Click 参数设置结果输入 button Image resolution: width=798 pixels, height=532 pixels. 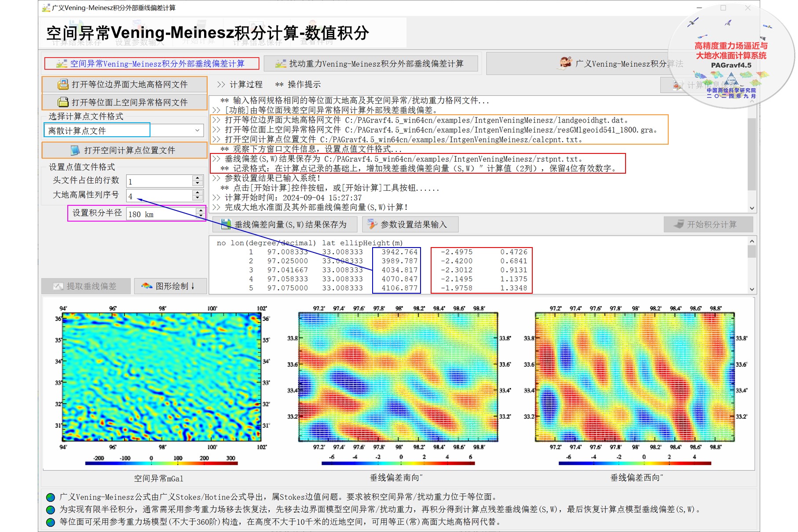pyautogui.click(x=410, y=224)
